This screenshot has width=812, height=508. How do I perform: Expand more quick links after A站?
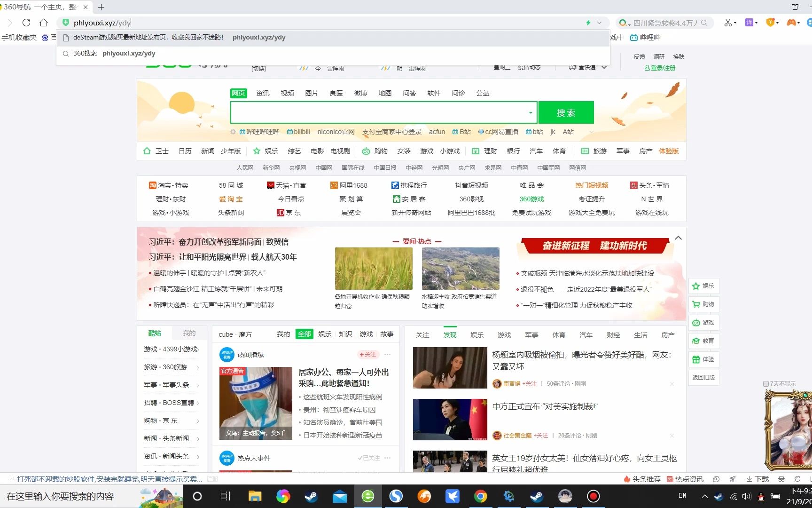(591, 132)
